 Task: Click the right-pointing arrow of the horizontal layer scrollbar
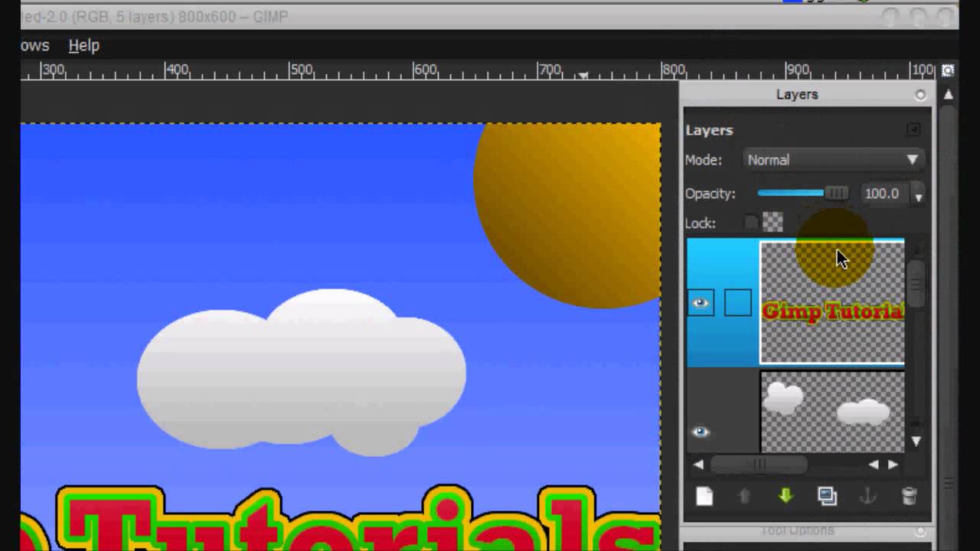pos(893,465)
